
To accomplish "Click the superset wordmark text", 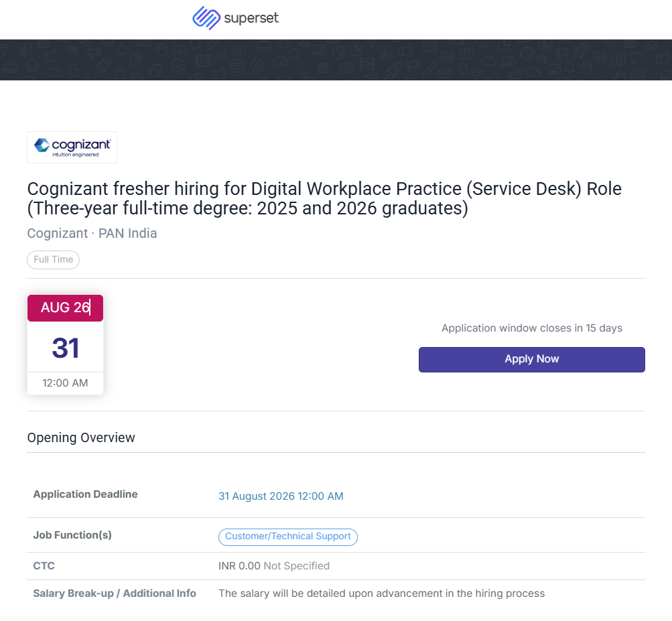I will pos(251,18).
